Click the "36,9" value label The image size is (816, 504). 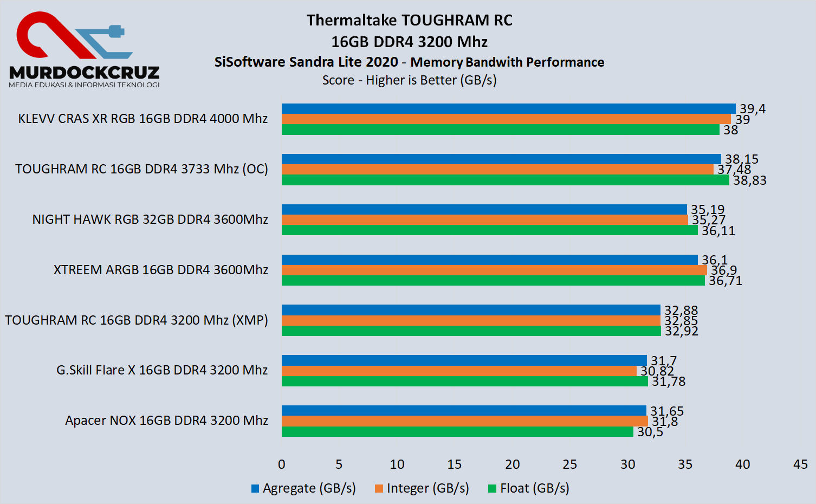(724, 270)
